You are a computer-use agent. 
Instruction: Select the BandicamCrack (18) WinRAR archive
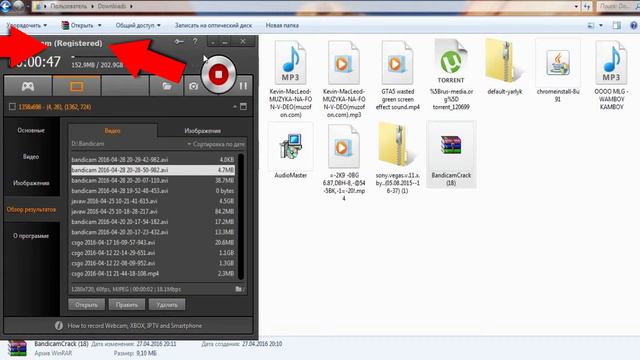(451, 154)
